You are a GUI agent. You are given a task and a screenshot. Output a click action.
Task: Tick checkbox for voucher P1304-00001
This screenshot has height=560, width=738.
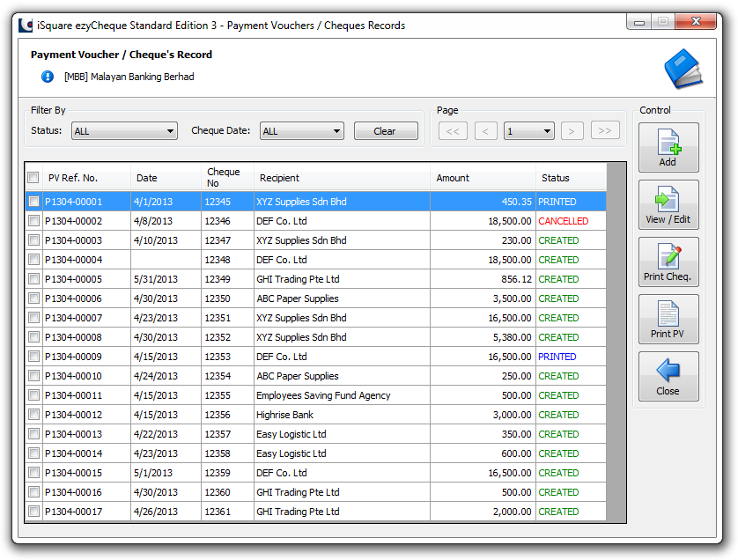point(33,202)
